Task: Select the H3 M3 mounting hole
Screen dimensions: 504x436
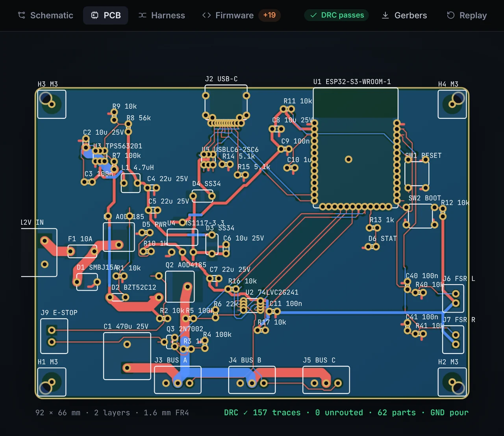Action: tap(52, 104)
